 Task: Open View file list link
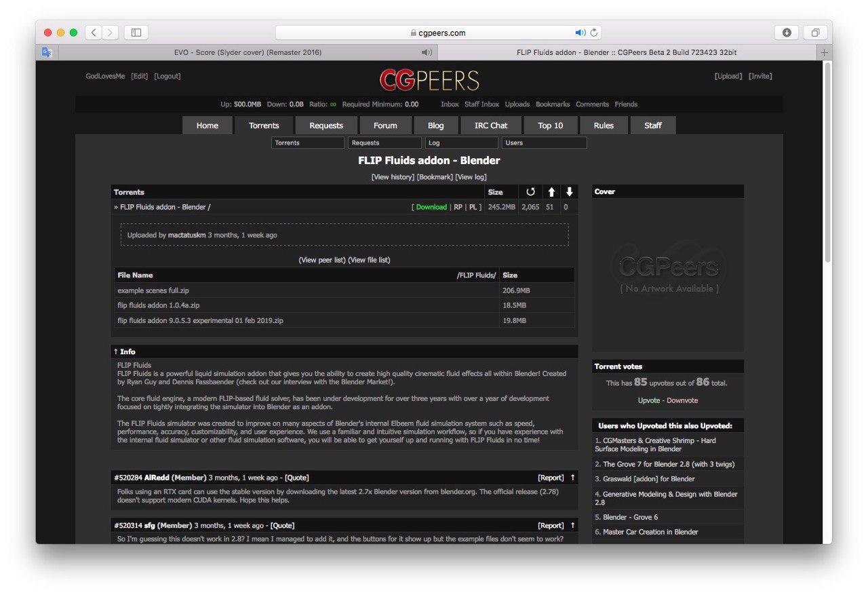[x=370, y=260]
